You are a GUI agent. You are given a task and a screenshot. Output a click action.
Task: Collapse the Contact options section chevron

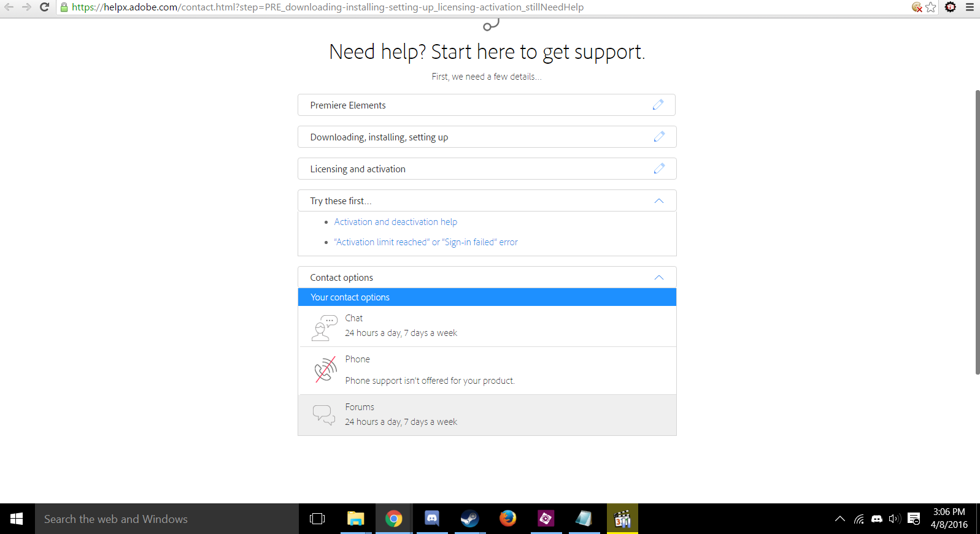pos(659,278)
